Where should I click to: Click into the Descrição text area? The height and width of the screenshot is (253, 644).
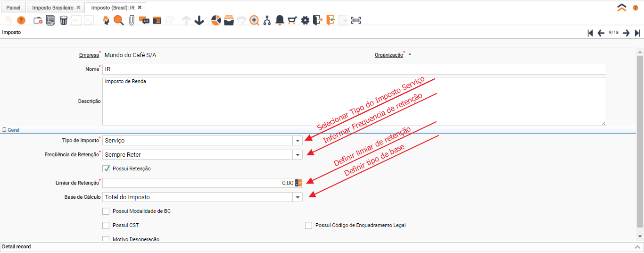coord(354,101)
